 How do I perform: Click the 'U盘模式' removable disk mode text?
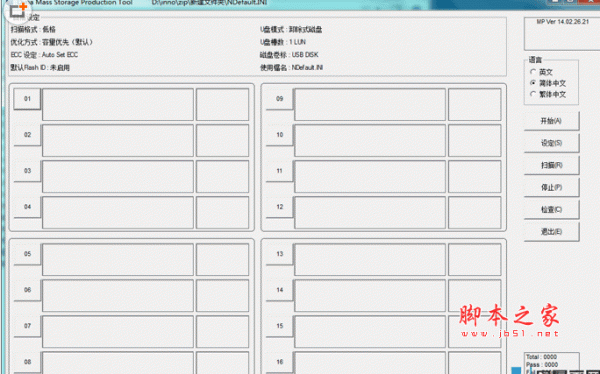point(291,29)
